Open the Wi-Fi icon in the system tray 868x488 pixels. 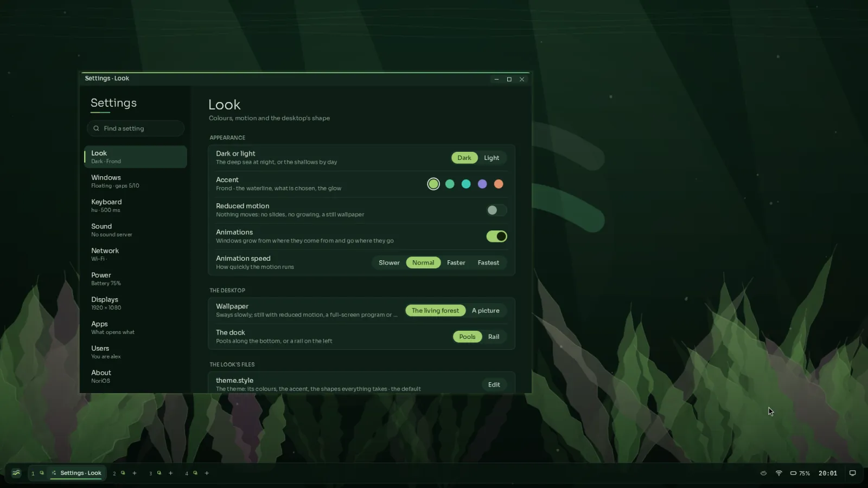coord(779,473)
